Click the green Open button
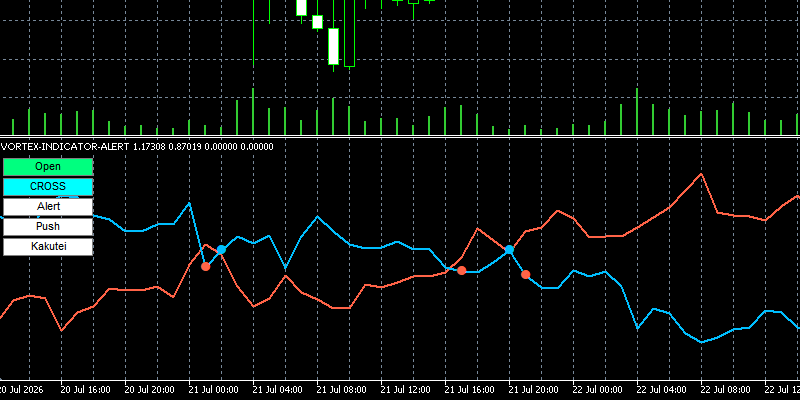The height and width of the screenshot is (400, 800). [48, 167]
